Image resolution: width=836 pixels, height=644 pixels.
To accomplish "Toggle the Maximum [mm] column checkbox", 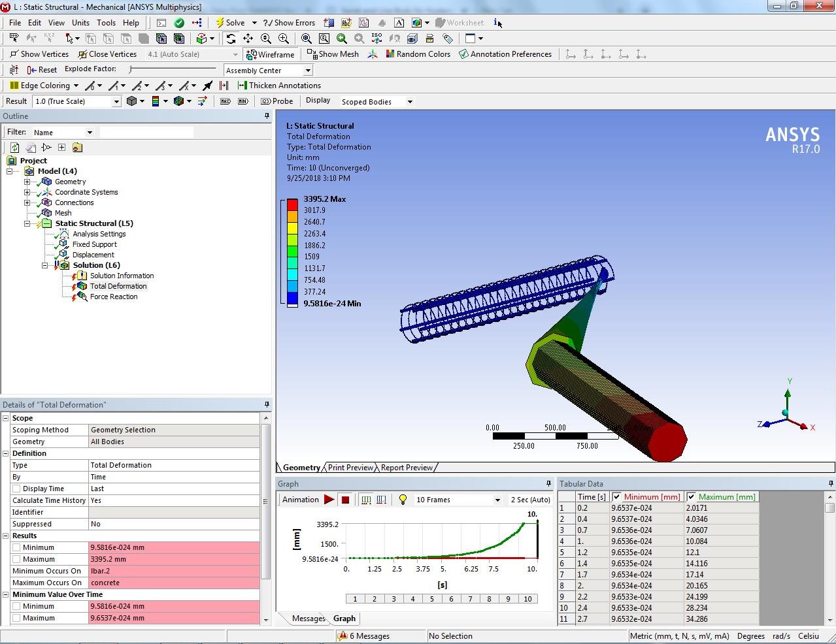I will coord(691,497).
